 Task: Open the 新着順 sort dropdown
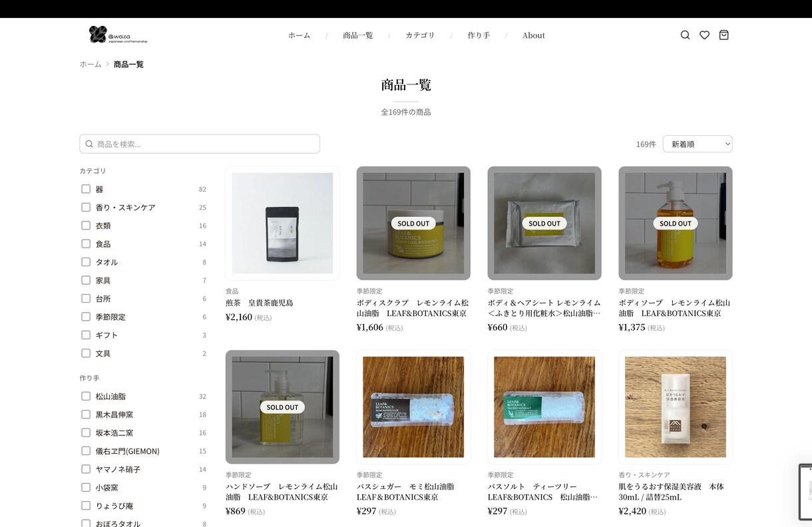pyautogui.click(x=698, y=144)
